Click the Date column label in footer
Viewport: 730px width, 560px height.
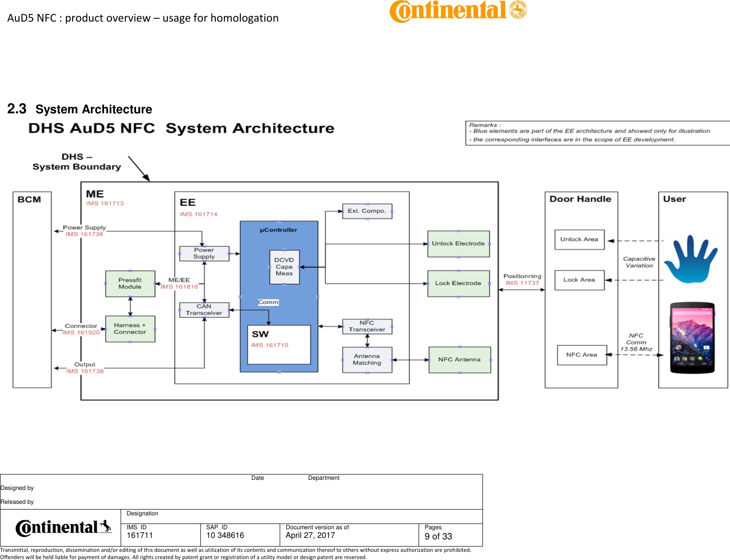tap(258, 478)
